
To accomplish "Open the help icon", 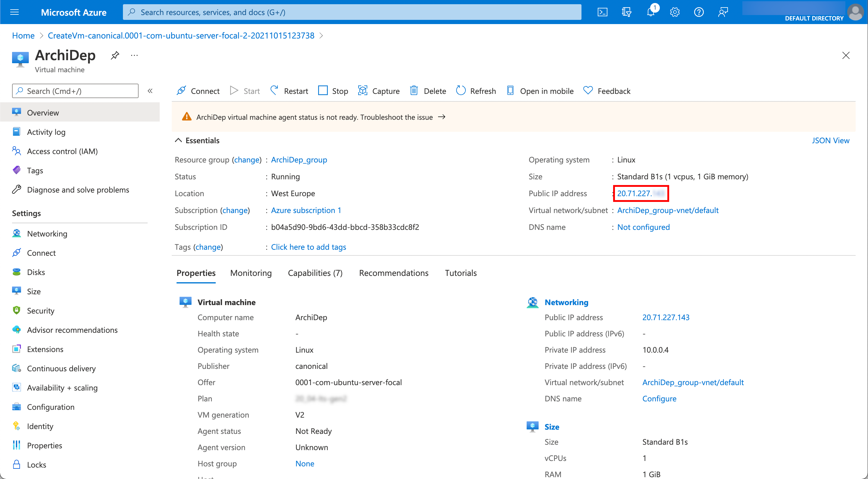I will point(698,12).
